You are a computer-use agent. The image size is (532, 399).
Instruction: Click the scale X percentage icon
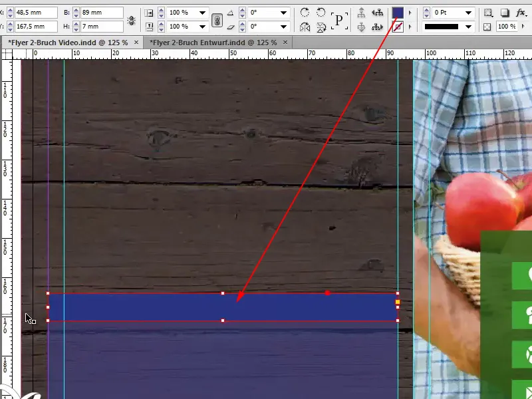(x=148, y=13)
